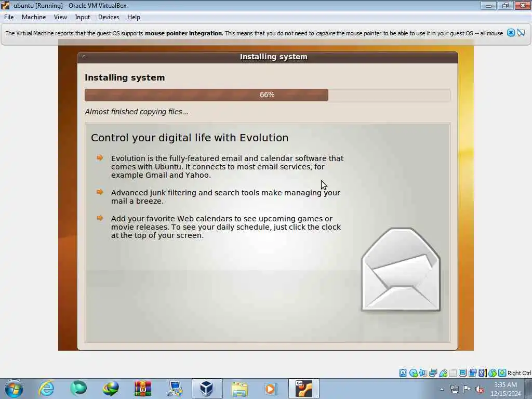Click the 'Add your favorite Web calendars' bullet text
532x399 pixels.
(x=226, y=227)
